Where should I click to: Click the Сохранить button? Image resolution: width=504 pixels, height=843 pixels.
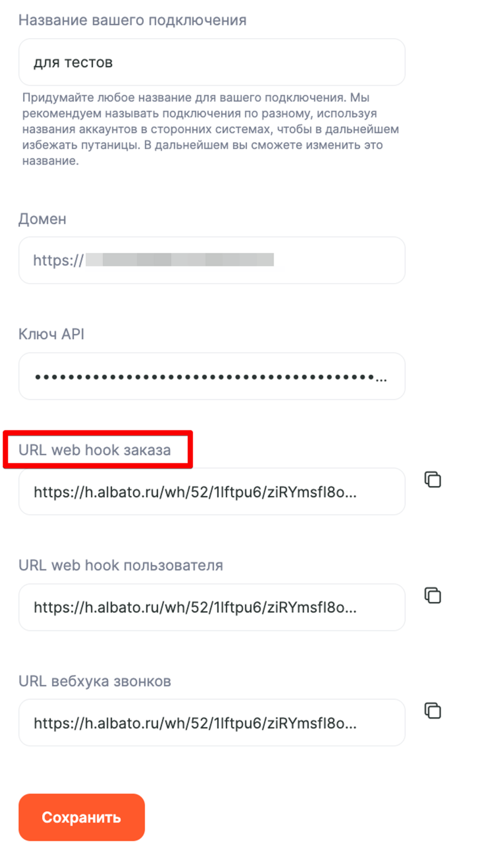[82, 817]
